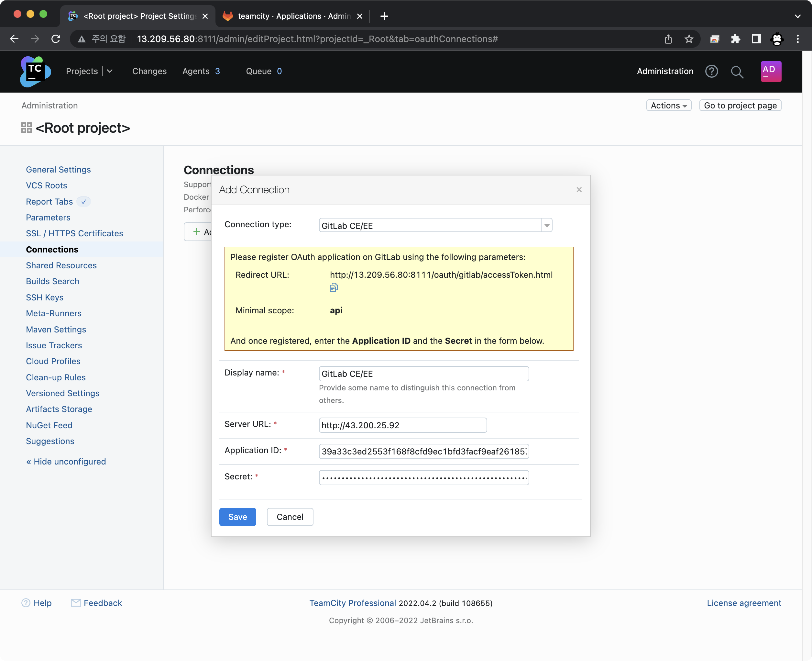This screenshot has width=812, height=661.
Task: Open the browser extensions puzzle icon
Action: [736, 39]
